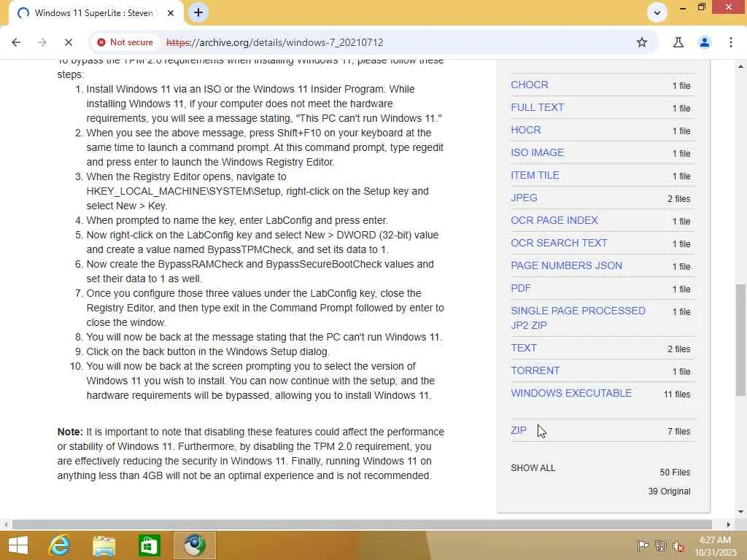Open Action Center flag tray icon

tap(643, 545)
